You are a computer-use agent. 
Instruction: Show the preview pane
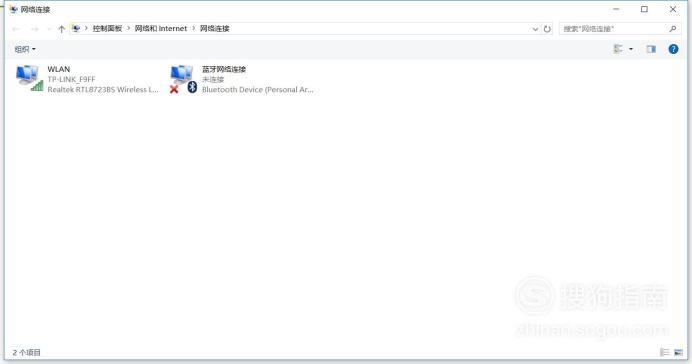coord(651,49)
